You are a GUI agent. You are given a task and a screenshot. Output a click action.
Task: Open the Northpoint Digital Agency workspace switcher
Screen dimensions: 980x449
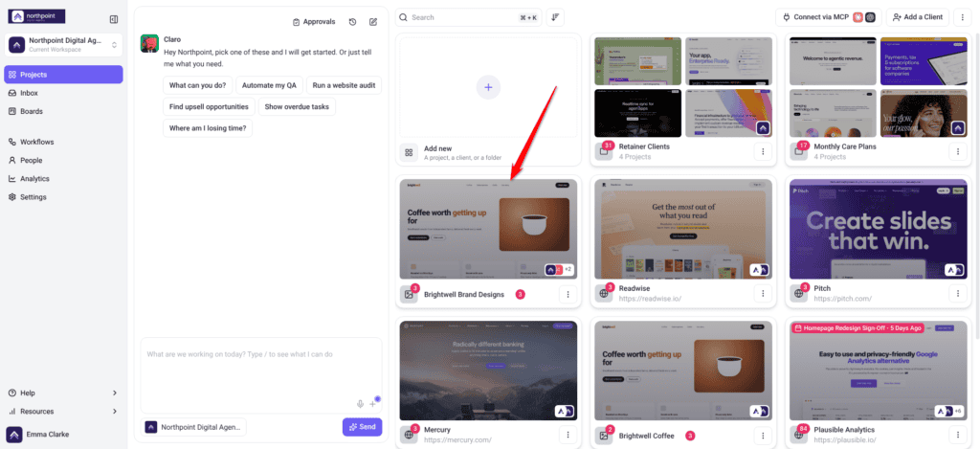[64, 44]
